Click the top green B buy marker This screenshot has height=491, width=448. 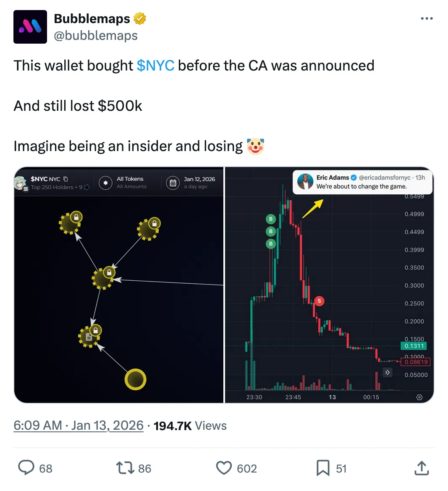[271, 219]
